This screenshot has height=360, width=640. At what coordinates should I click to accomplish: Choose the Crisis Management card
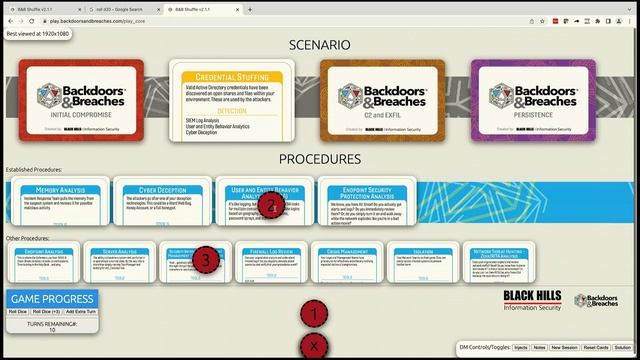tap(347, 262)
